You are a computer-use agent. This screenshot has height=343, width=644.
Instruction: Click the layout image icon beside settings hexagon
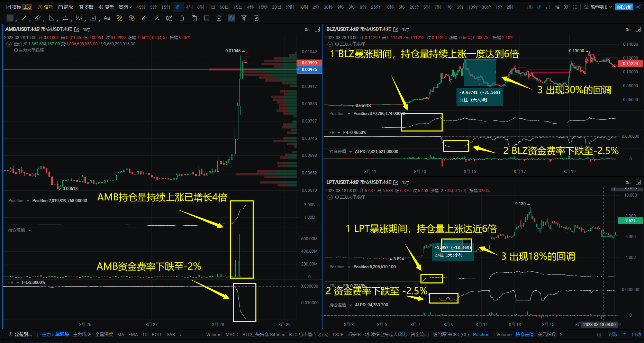pos(557,7)
